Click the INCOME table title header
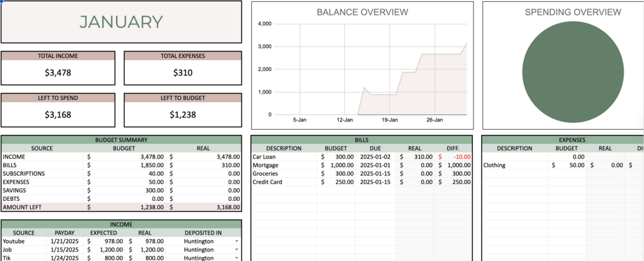The height and width of the screenshot is (261, 644). (121, 225)
